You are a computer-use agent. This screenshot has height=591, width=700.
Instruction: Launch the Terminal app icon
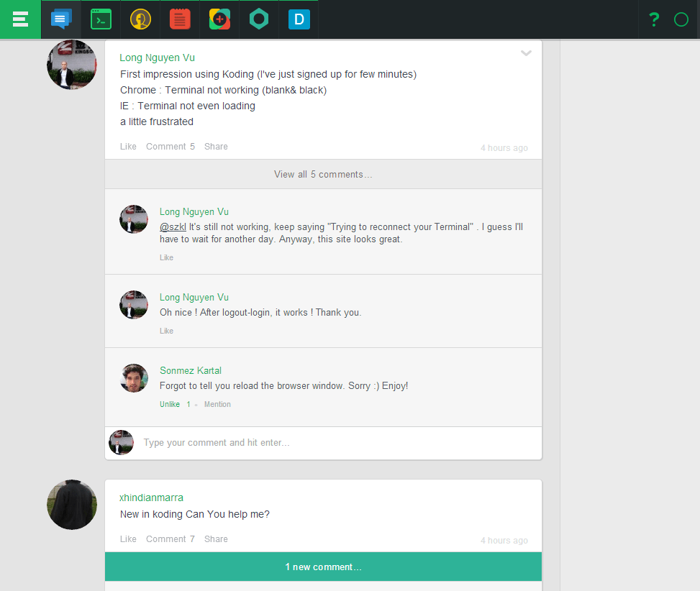[101, 19]
